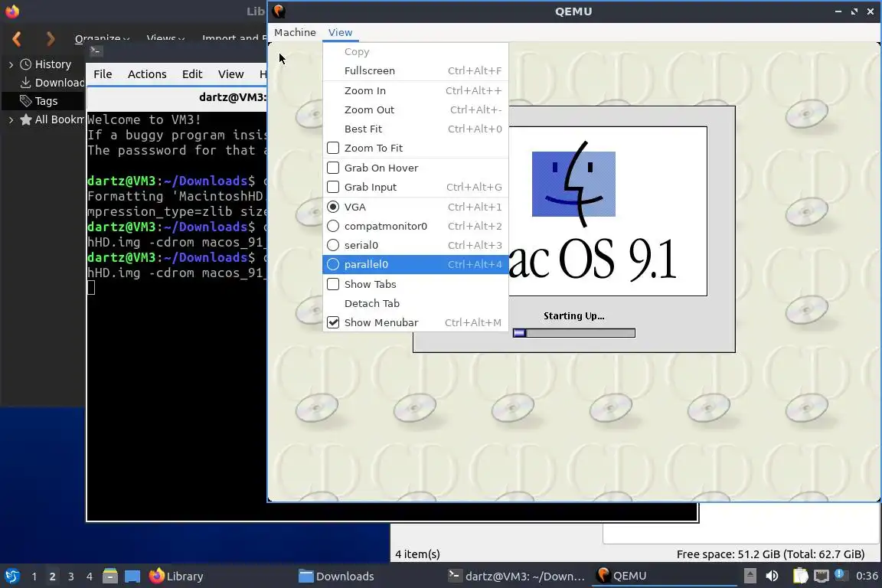Click Detach Tab menu entry
This screenshot has width=882, height=588.
415,303
